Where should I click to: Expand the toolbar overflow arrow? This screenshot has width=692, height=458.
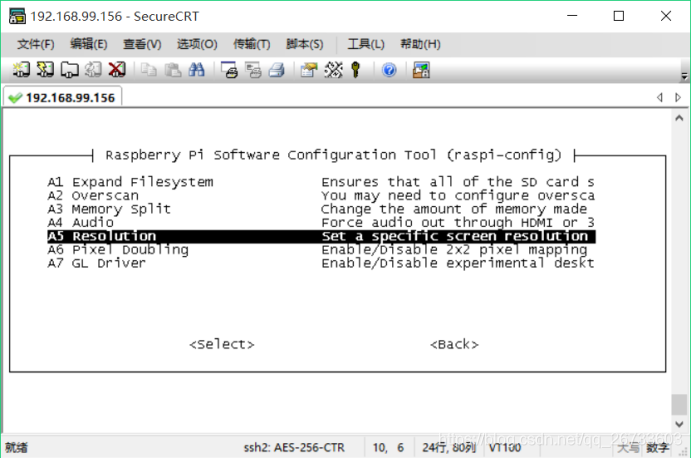684,76
